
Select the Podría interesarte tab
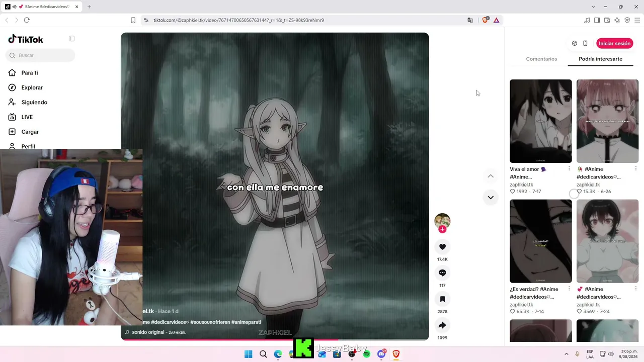(x=600, y=59)
